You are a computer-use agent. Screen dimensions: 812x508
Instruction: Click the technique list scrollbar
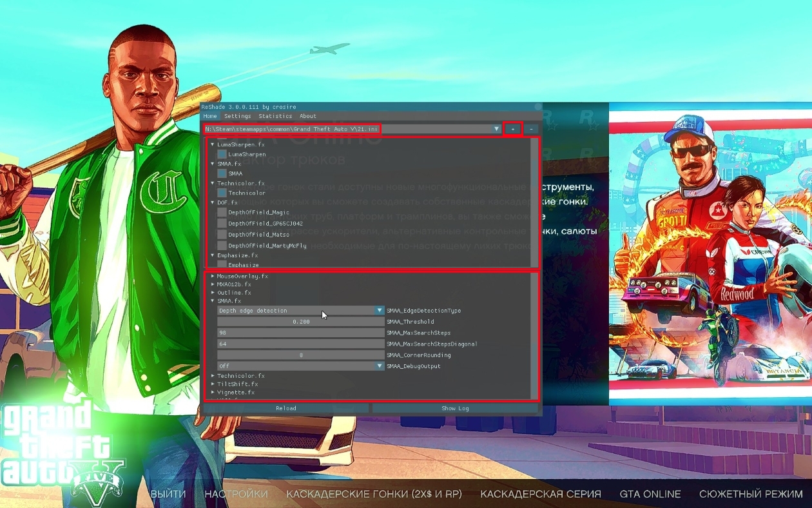pos(534,202)
